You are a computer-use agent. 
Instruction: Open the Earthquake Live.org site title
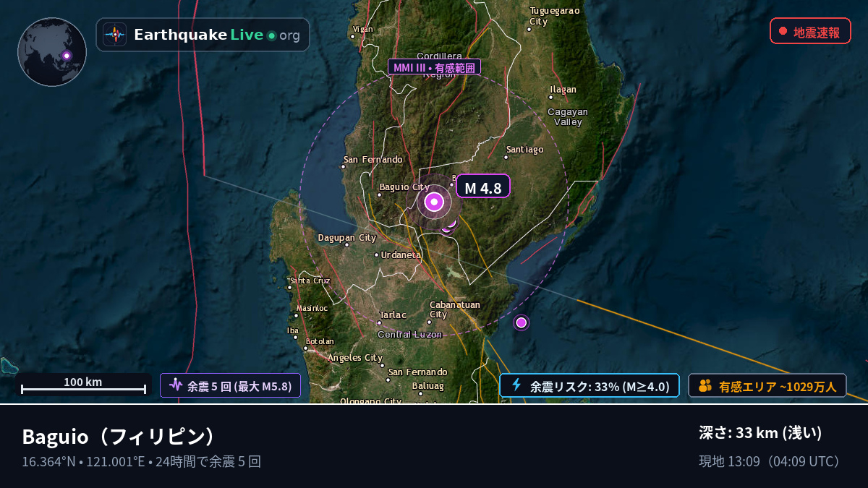click(217, 35)
